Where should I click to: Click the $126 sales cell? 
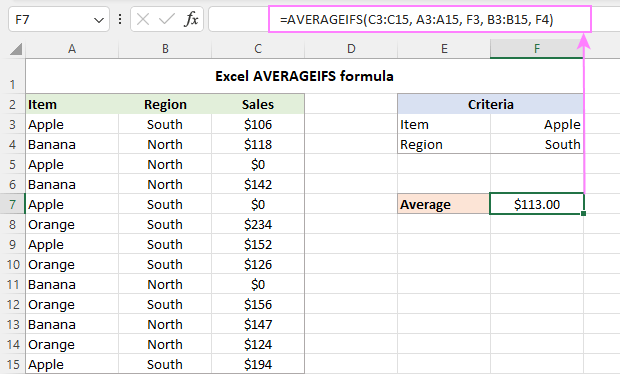(258, 264)
